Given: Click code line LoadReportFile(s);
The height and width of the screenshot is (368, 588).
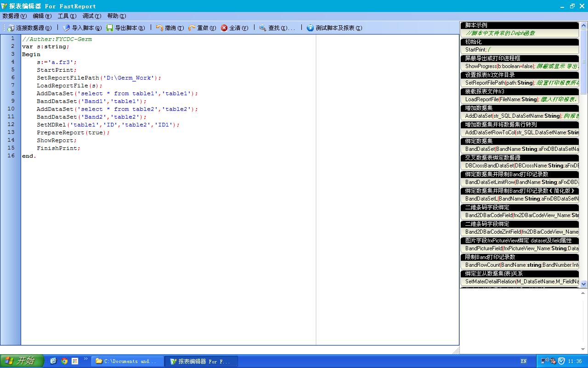Looking at the screenshot, I should [70, 86].
